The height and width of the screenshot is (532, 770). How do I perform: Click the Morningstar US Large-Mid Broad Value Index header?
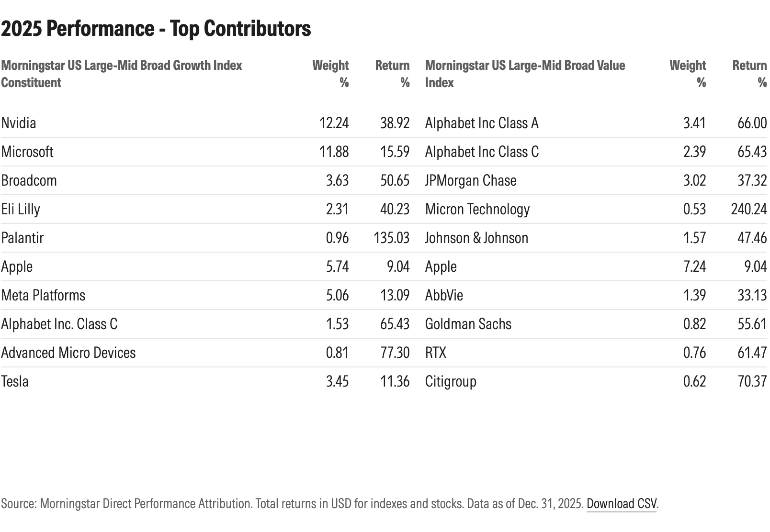[525, 74]
